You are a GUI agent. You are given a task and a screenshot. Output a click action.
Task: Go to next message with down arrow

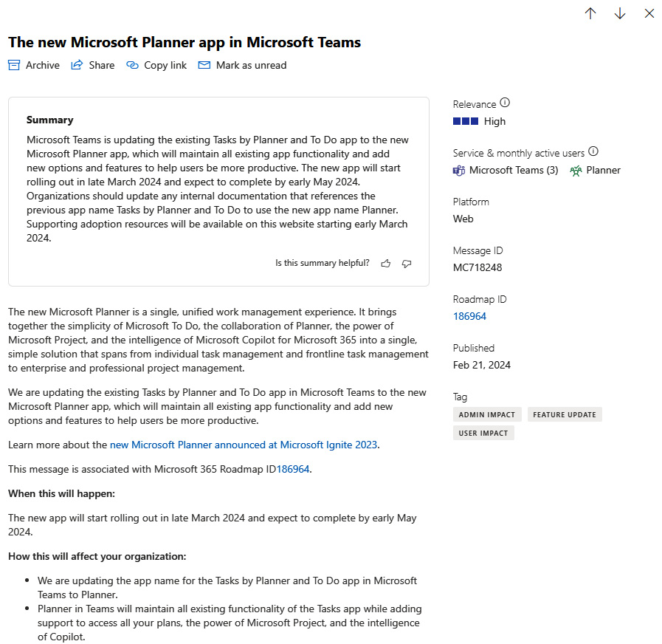point(620,13)
